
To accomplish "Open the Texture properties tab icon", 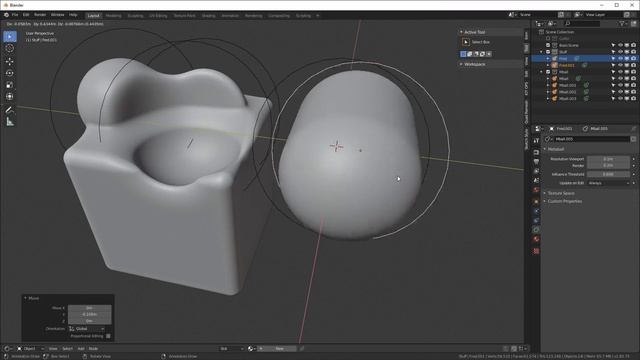I will tap(536, 251).
